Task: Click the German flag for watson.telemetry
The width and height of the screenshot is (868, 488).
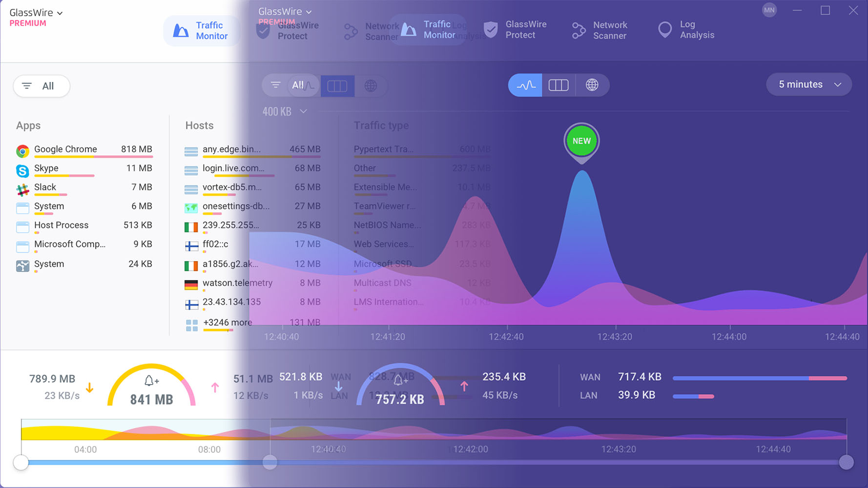Action: 191,285
